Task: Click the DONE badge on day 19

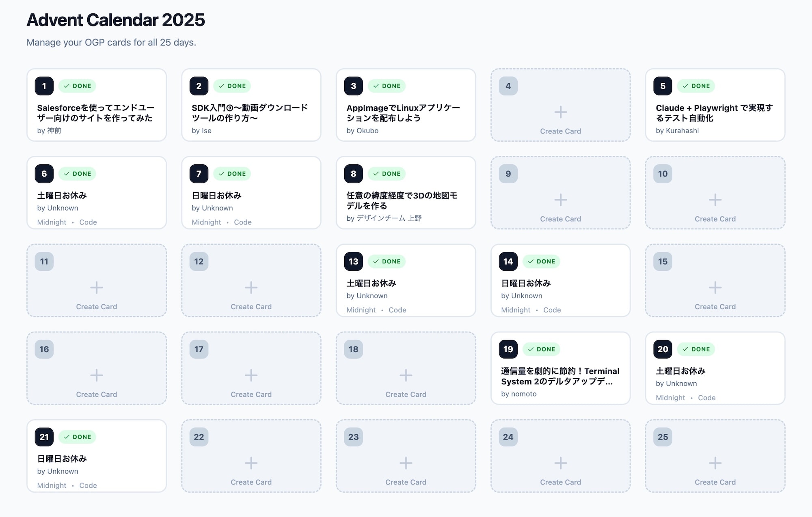Action: coord(541,349)
